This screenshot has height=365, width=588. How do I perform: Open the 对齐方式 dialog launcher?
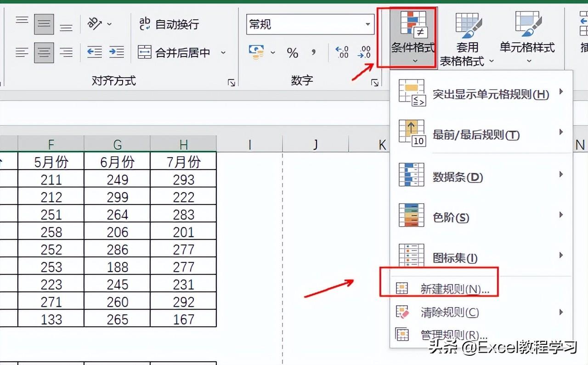[231, 83]
